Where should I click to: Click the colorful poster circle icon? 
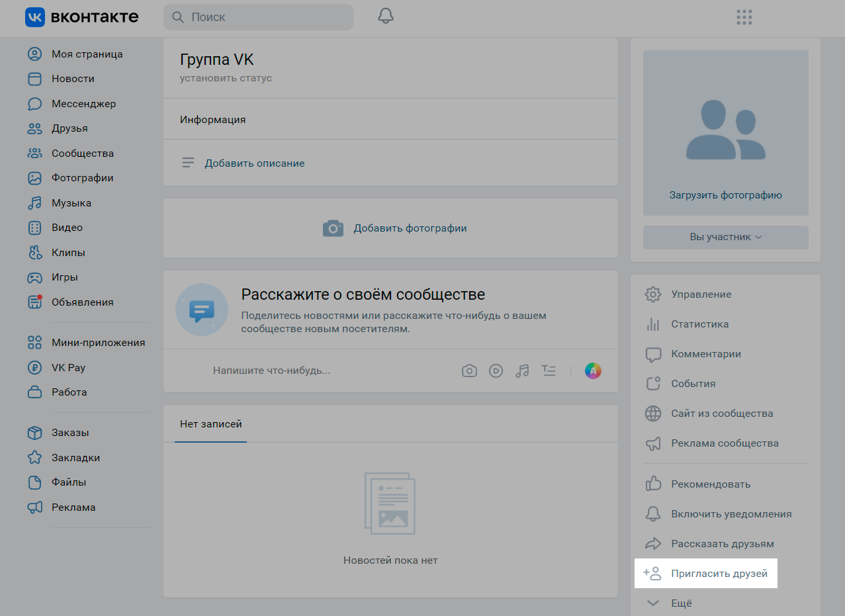593,371
